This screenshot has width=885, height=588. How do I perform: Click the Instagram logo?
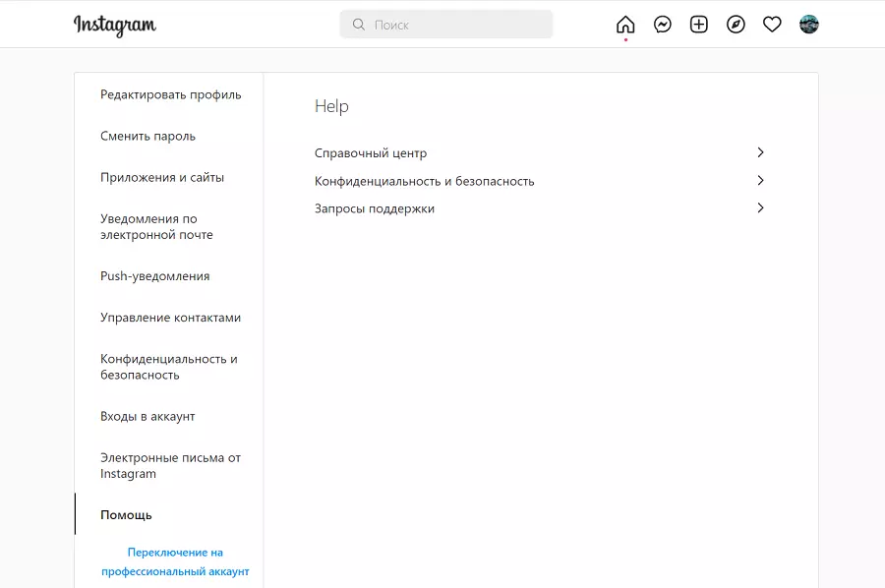[x=115, y=26]
